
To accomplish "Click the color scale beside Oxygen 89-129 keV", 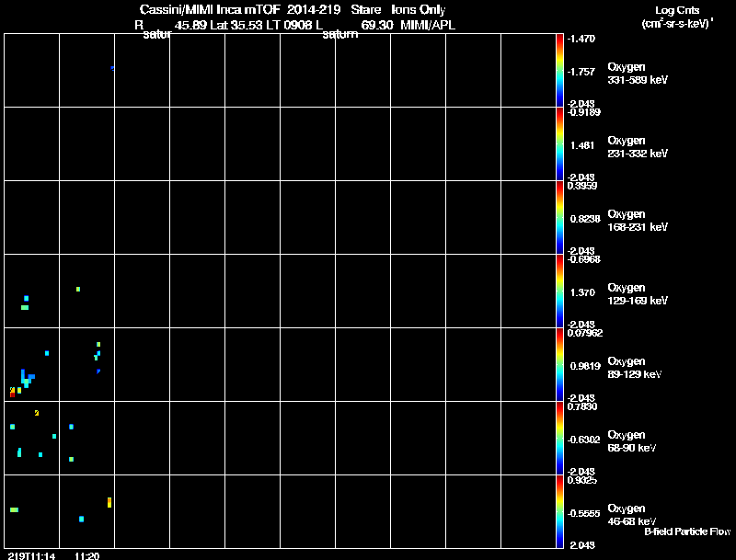I will coord(559,365).
